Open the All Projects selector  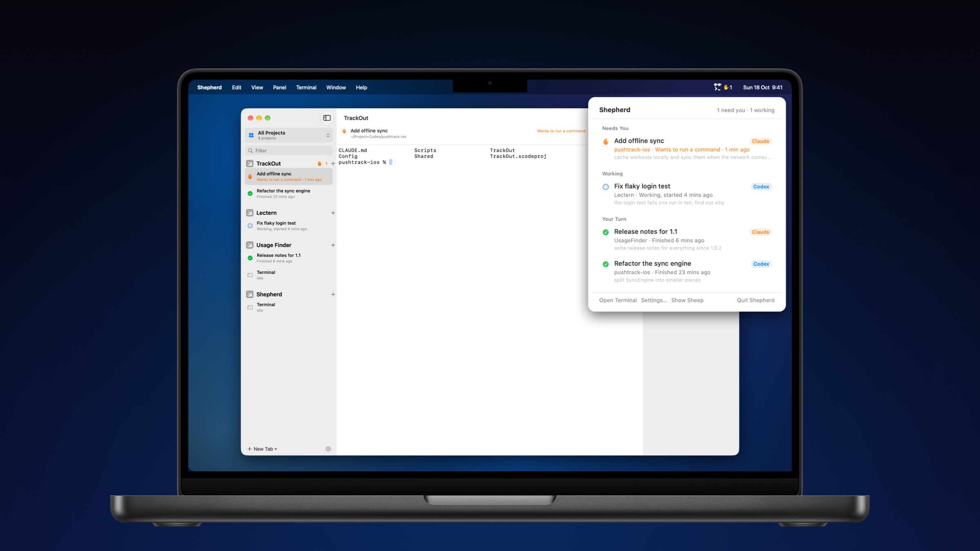coord(289,135)
